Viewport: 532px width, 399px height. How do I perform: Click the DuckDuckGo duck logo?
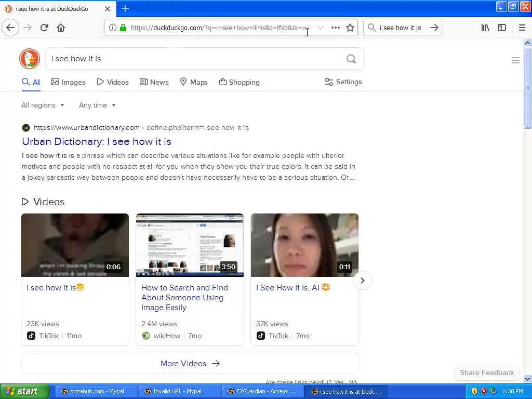click(x=30, y=59)
